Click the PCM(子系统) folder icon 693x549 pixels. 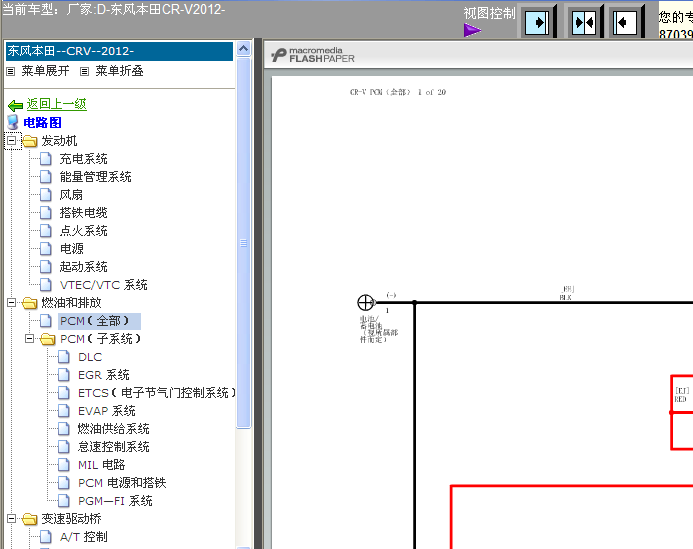48,339
